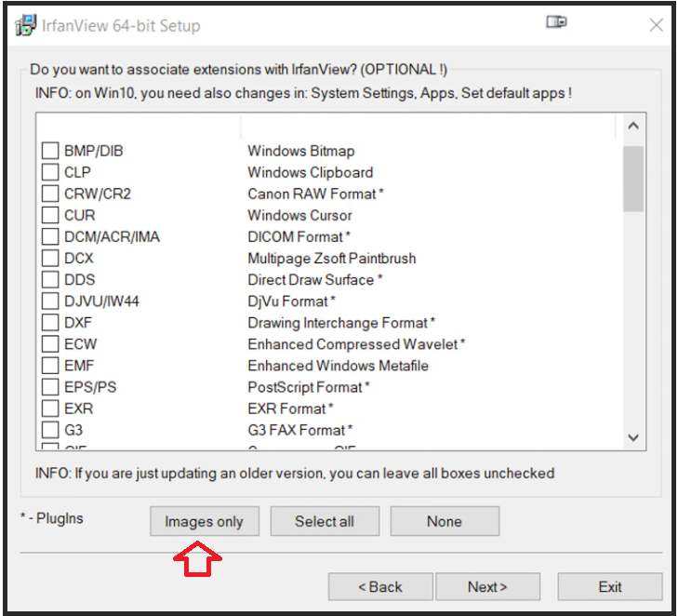
Task: Check the CUR Windows Cursor checkbox
Action: (x=50, y=215)
